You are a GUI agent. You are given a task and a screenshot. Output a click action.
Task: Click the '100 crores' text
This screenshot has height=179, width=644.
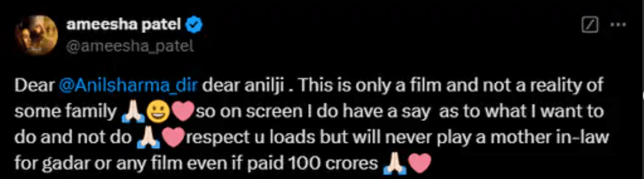click(333, 163)
